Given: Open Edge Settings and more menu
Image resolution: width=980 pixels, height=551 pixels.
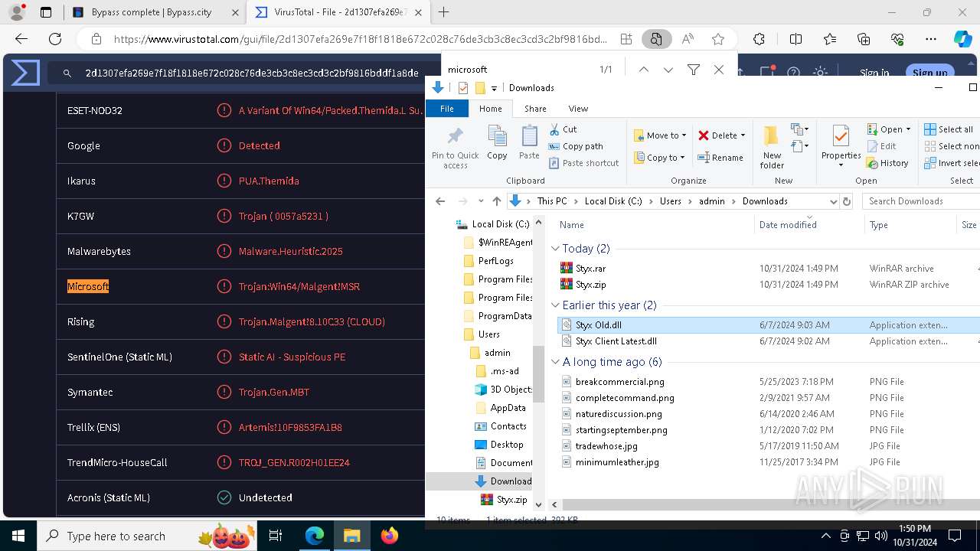Looking at the screenshot, I should pos(931,39).
